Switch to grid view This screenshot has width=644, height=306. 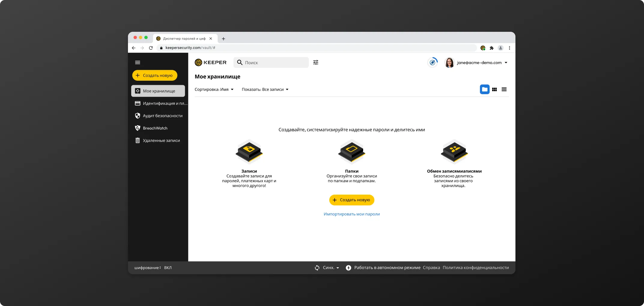(494, 89)
